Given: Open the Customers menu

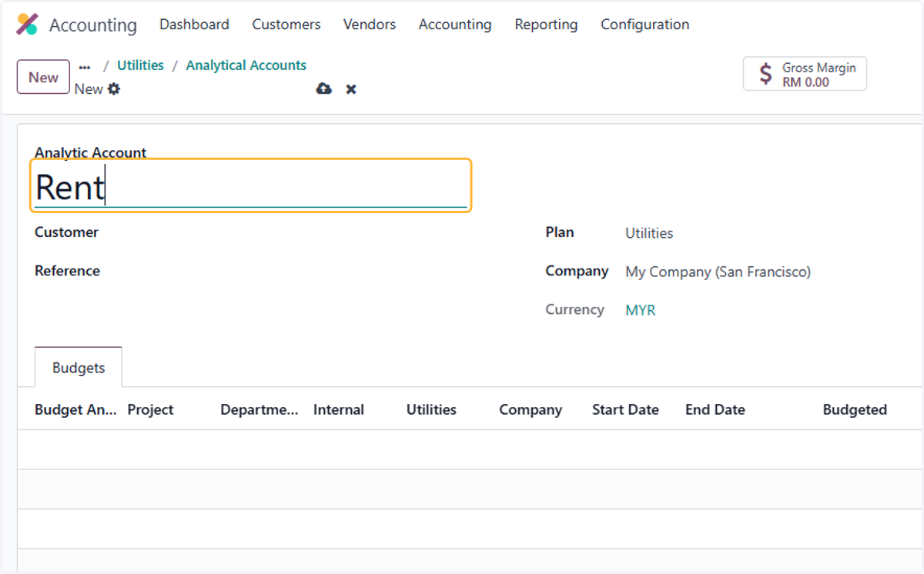Looking at the screenshot, I should coord(286,25).
